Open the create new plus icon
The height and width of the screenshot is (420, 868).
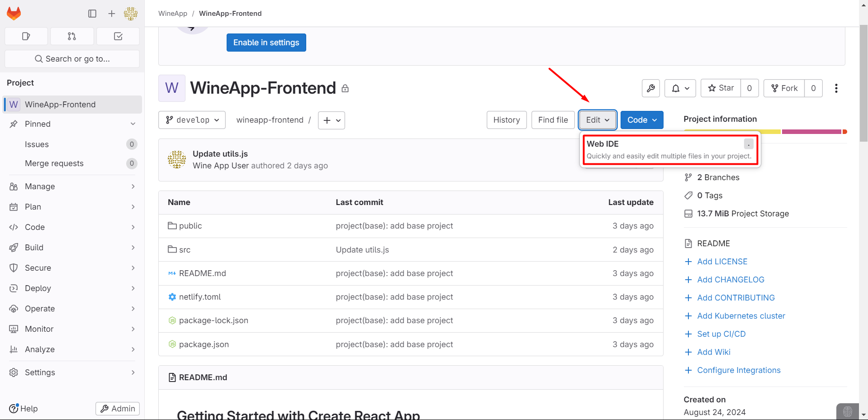[112, 14]
